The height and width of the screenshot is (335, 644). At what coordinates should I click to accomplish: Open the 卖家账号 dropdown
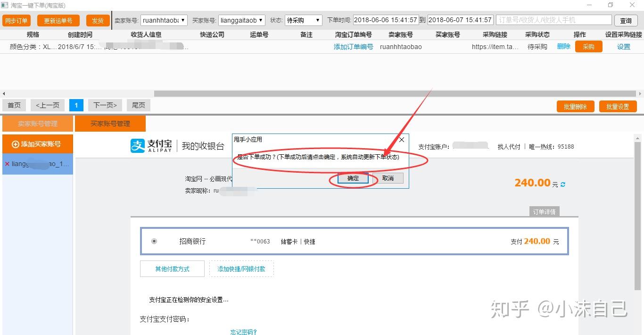164,20
